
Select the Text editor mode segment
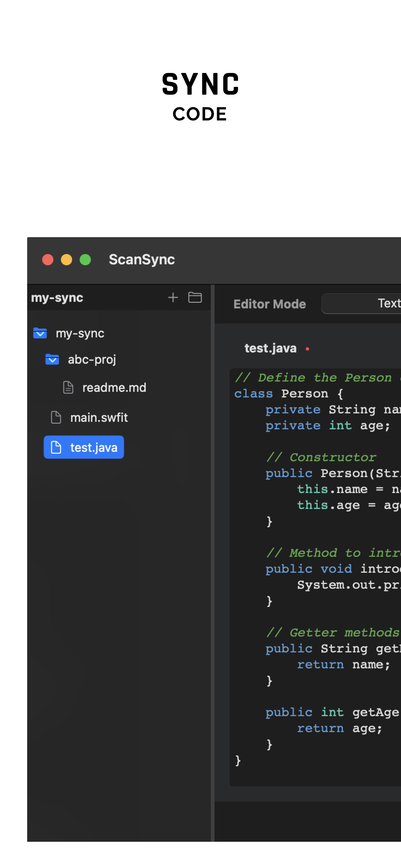(x=362, y=303)
